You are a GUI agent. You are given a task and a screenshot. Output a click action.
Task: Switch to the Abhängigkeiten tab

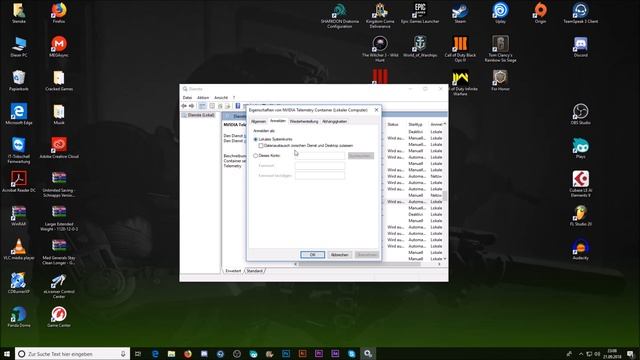click(x=335, y=122)
